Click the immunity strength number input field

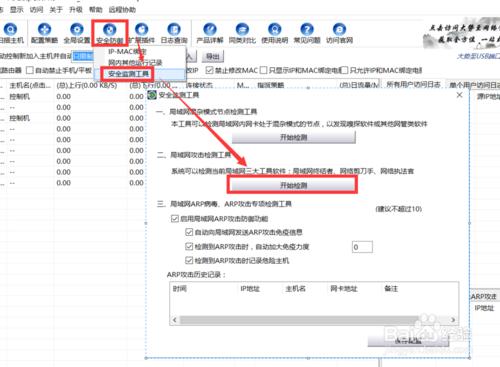click(362, 247)
